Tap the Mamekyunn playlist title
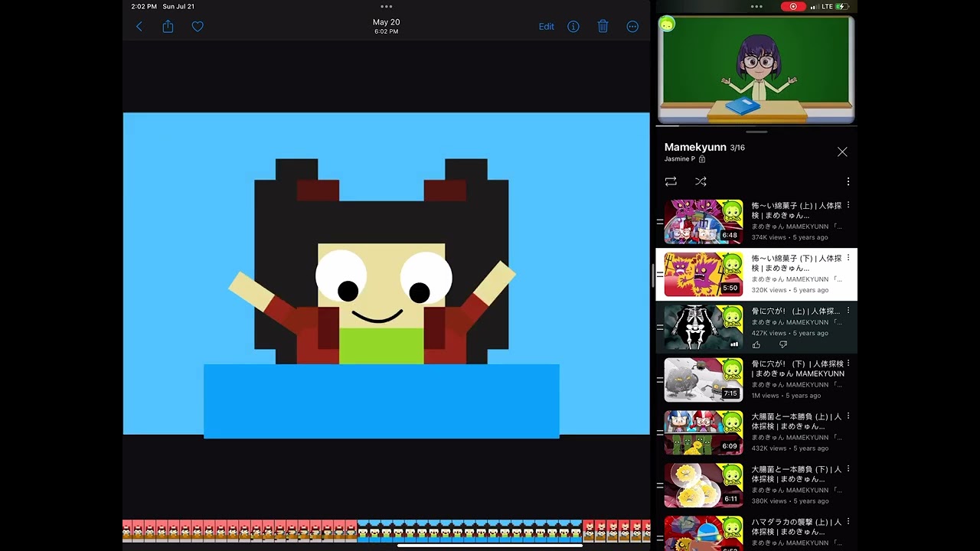980x551 pixels. click(695, 147)
